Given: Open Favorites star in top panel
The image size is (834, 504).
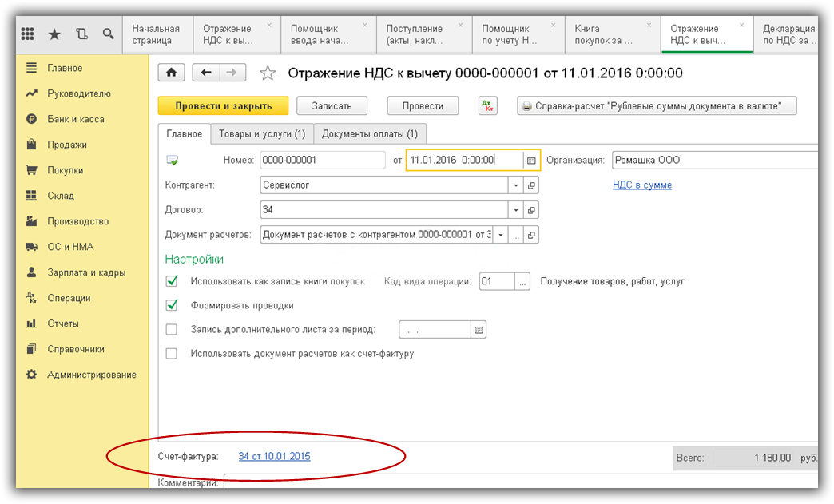Looking at the screenshot, I should (x=54, y=34).
